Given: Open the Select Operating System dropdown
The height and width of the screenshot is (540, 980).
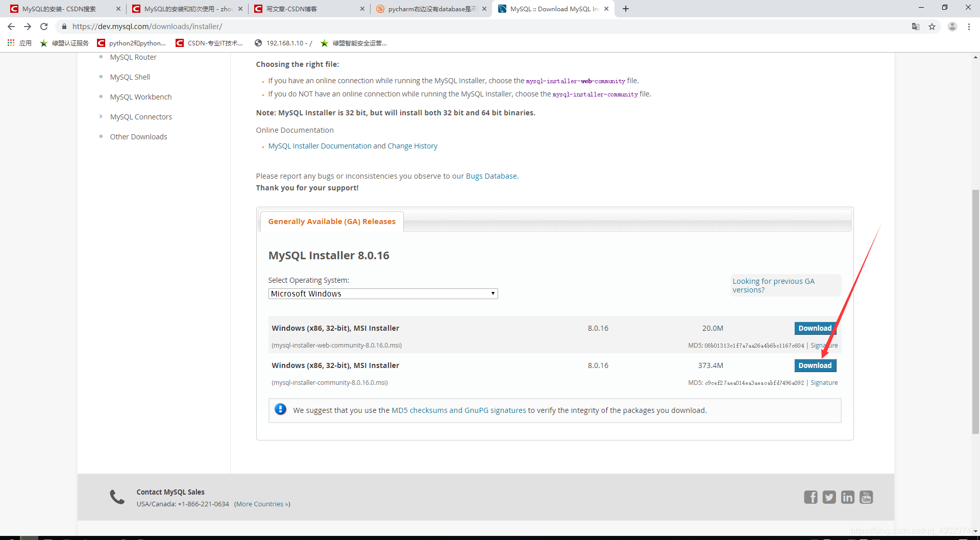Looking at the screenshot, I should (383, 293).
